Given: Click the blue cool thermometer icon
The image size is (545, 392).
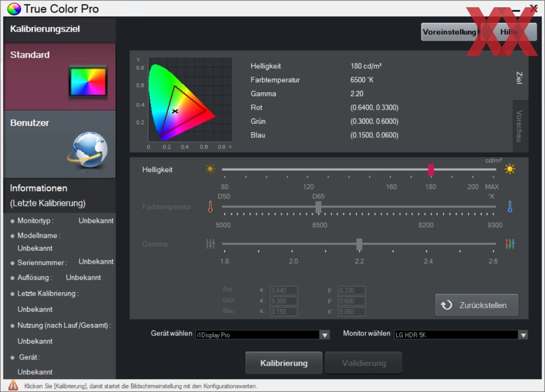Looking at the screenshot, I should point(510,207).
